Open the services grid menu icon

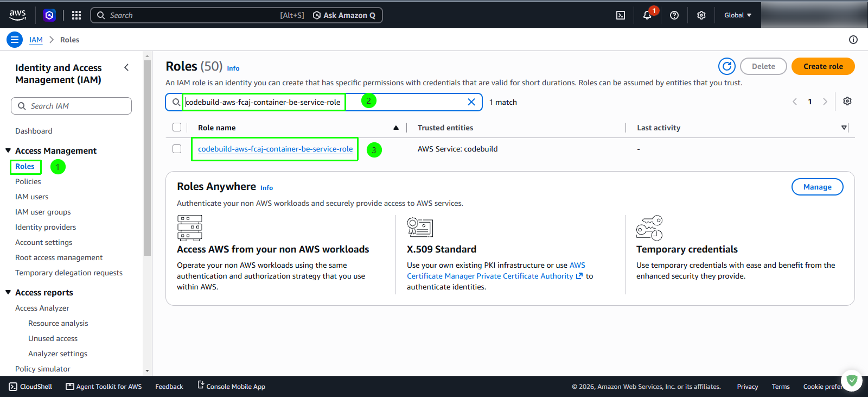[76, 15]
